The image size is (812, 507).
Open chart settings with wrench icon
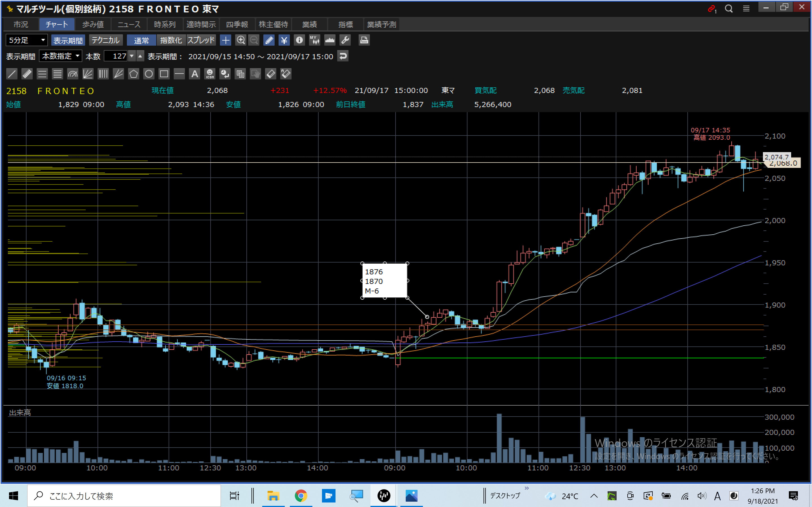[345, 40]
